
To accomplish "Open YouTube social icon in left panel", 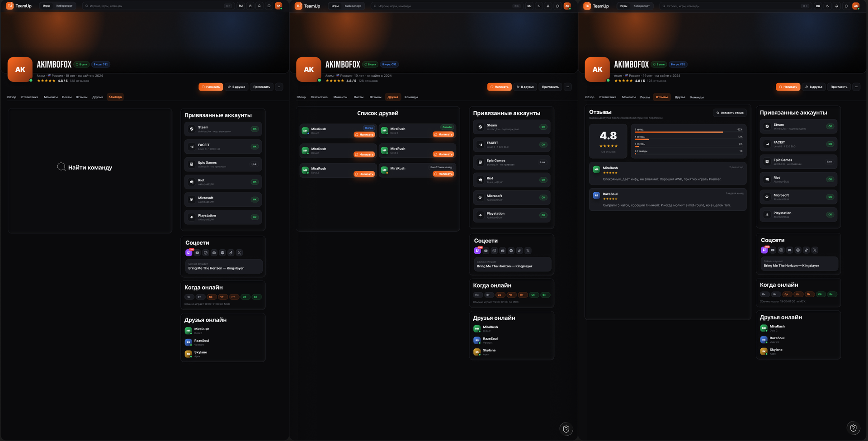I will [197, 253].
